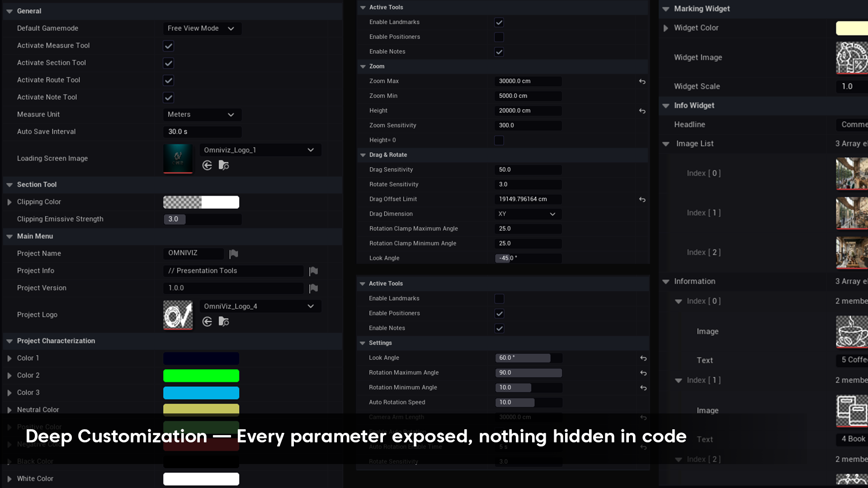
Task: Open the Default Gamemode dropdown
Action: (202, 28)
